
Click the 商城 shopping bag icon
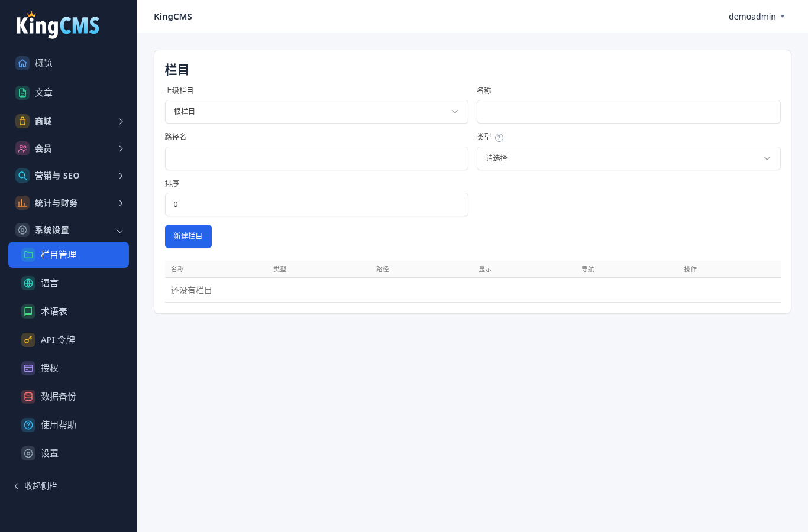pos(22,121)
